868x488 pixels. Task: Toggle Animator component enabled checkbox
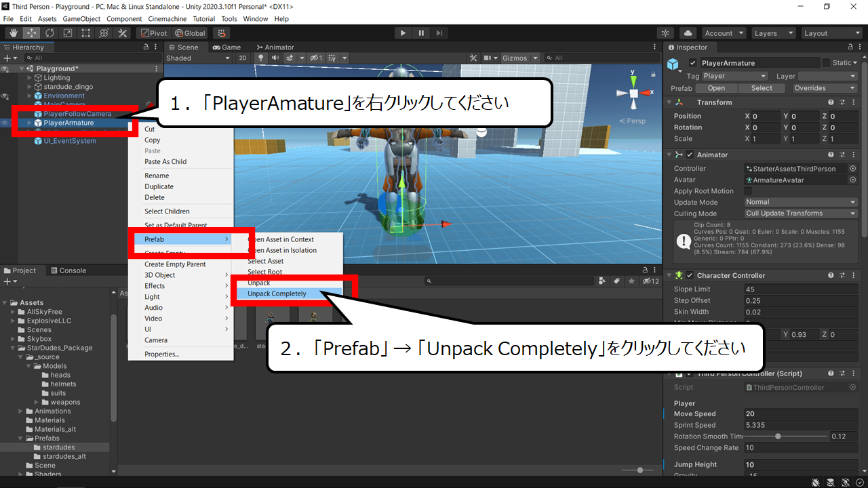(690, 155)
